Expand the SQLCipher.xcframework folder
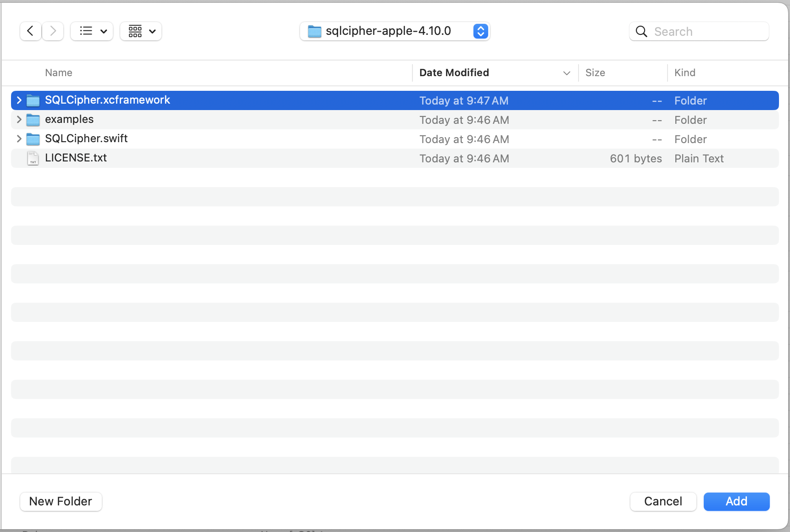 point(19,100)
